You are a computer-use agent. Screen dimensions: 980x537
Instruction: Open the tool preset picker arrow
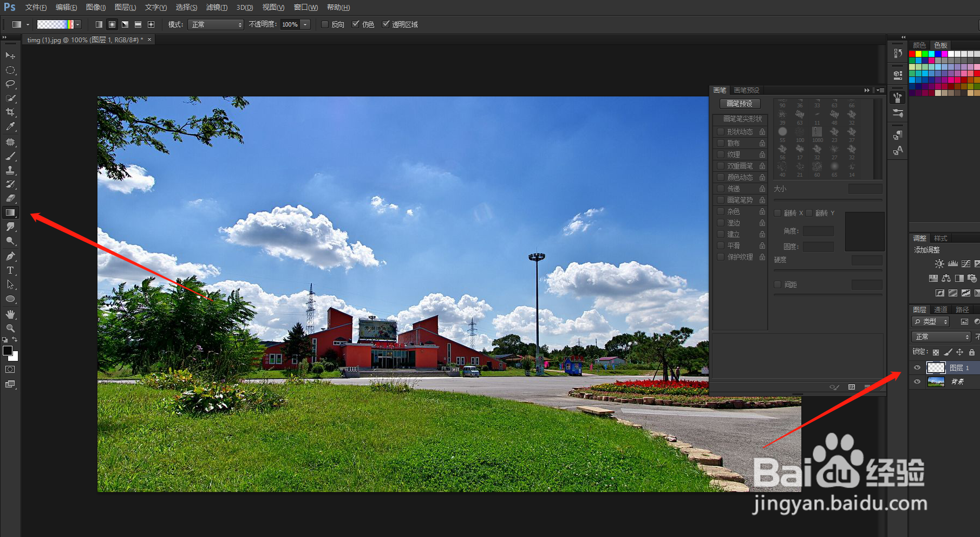[x=28, y=24]
